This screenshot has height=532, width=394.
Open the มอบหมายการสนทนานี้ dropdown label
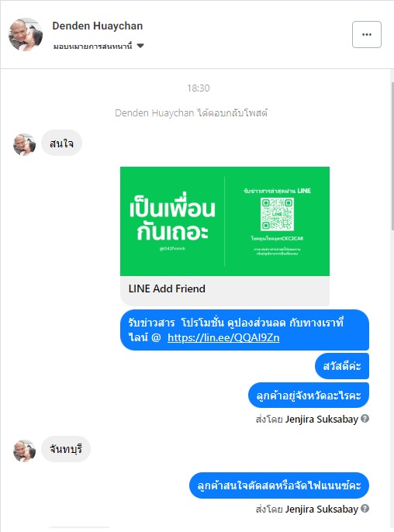[x=92, y=47]
